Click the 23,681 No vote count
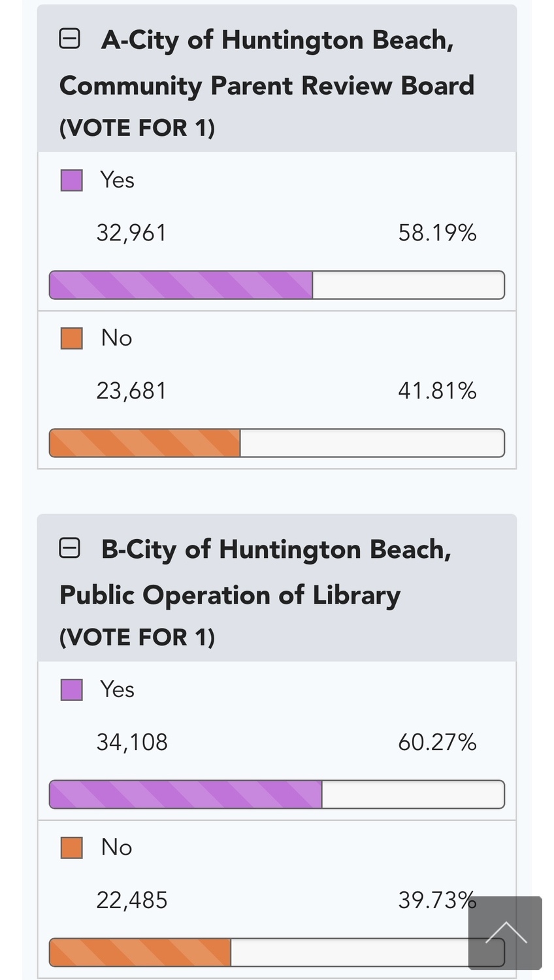The image size is (554, 980). [132, 391]
